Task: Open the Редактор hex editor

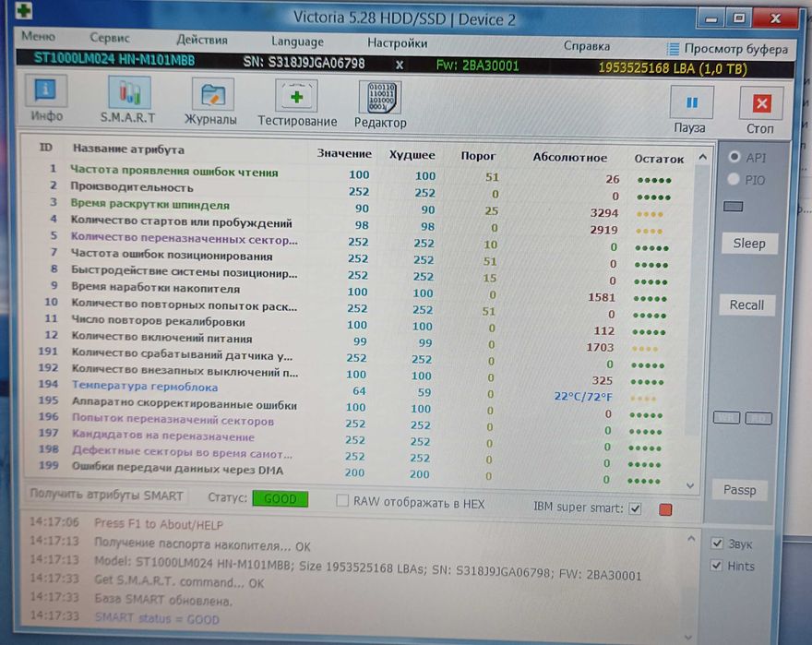Action: (x=380, y=105)
